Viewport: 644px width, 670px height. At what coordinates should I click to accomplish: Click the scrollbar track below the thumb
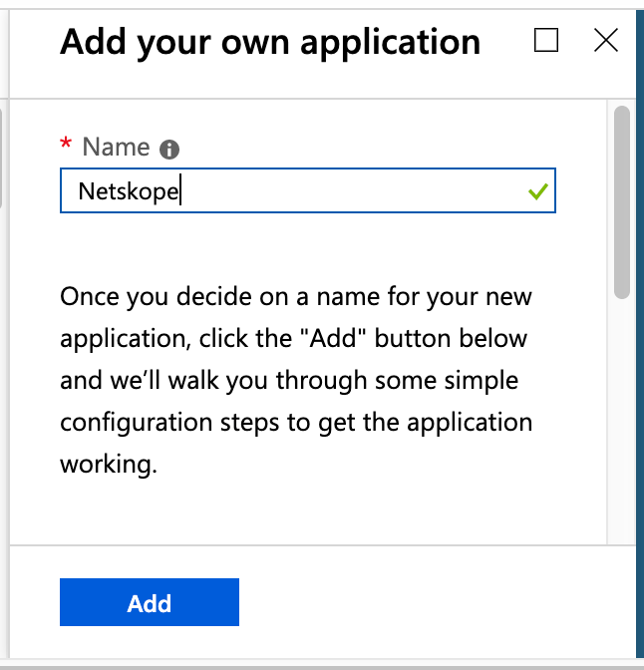(622, 421)
